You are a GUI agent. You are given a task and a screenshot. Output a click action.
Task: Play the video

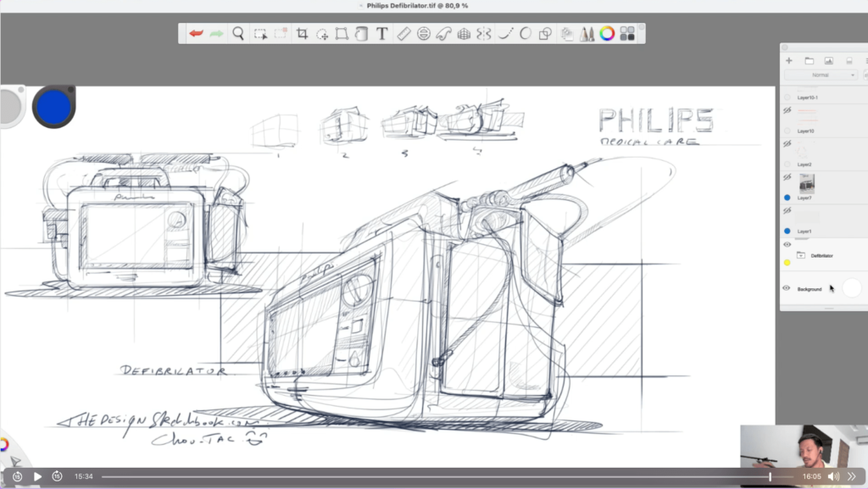pyautogui.click(x=37, y=476)
